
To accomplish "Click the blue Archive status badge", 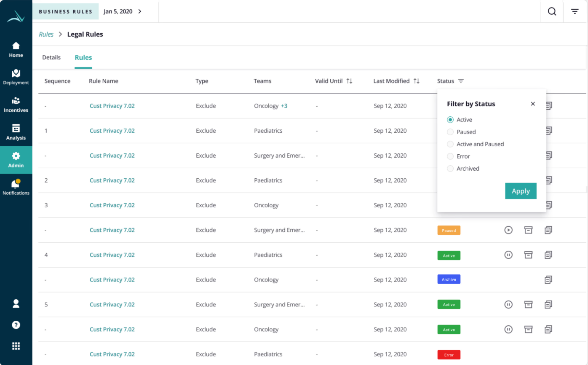I will click(449, 279).
